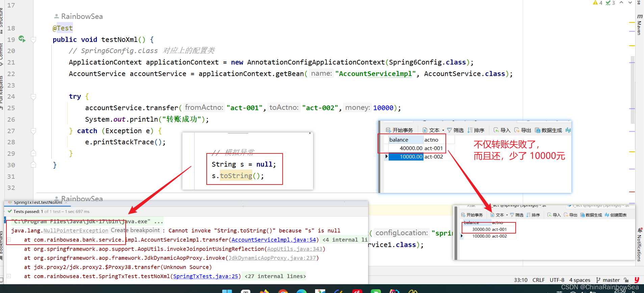Show the 3 typos inspection indicator
This screenshot has width=644, height=293.
pyautogui.click(x=610, y=3)
